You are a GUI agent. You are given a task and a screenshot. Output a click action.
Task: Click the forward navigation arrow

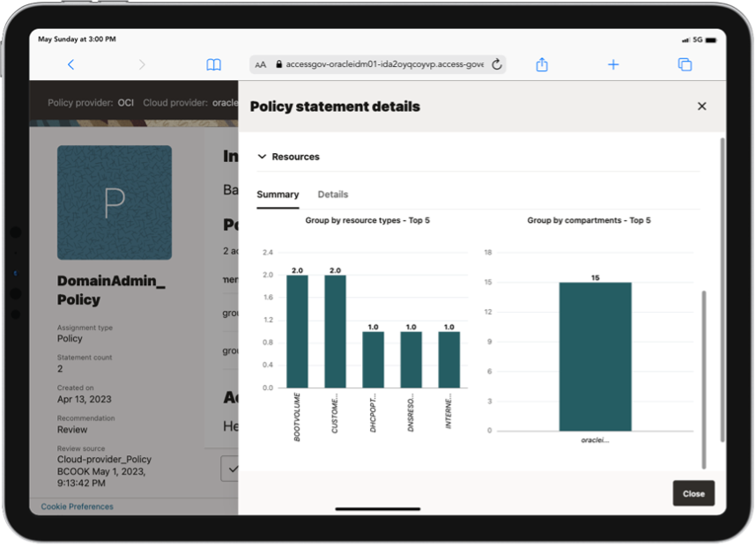pyautogui.click(x=142, y=64)
